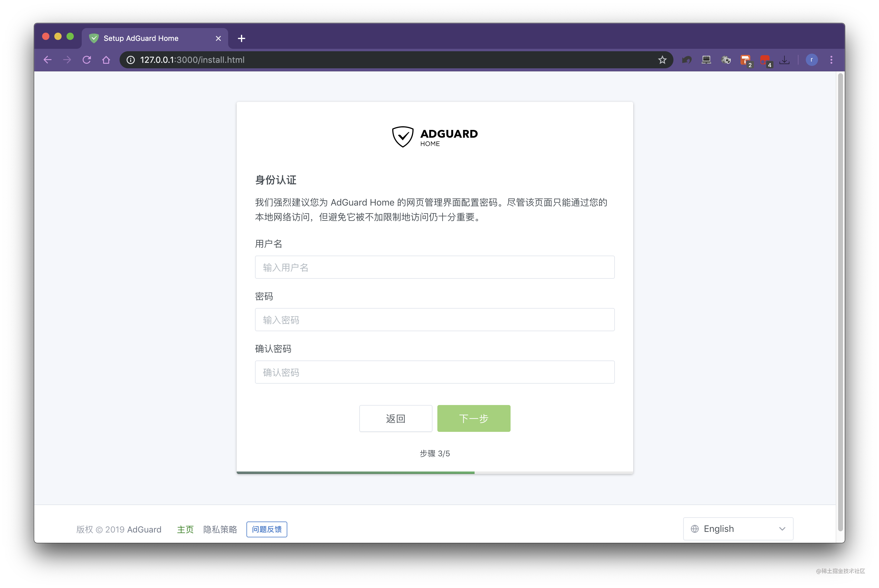The image size is (879, 588).
Task: Click the 确认密码 (Confirm Password) input field
Action: 434,372
